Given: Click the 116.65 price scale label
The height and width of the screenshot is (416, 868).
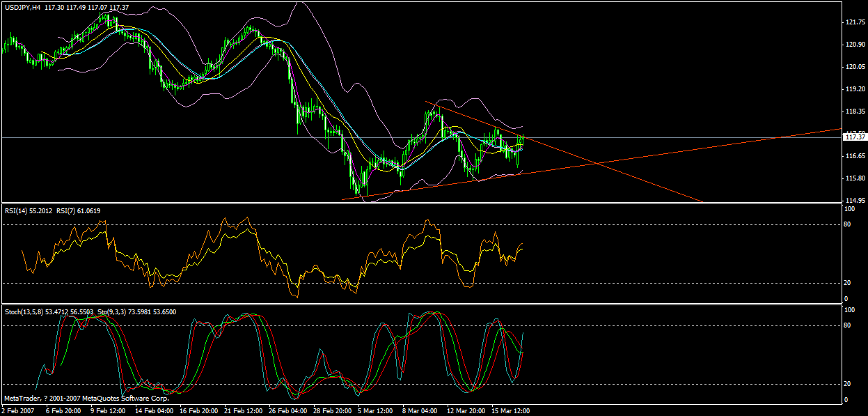Looking at the screenshot, I should [854, 156].
